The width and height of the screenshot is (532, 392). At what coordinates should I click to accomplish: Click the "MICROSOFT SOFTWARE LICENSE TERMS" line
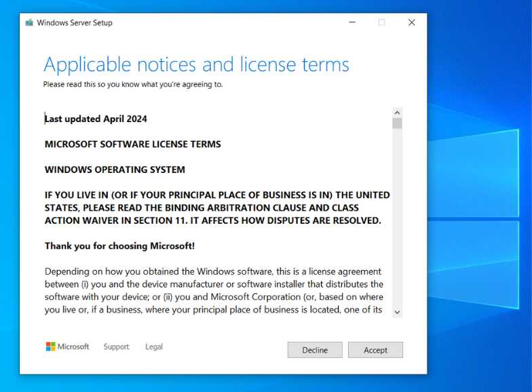(132, 144)
